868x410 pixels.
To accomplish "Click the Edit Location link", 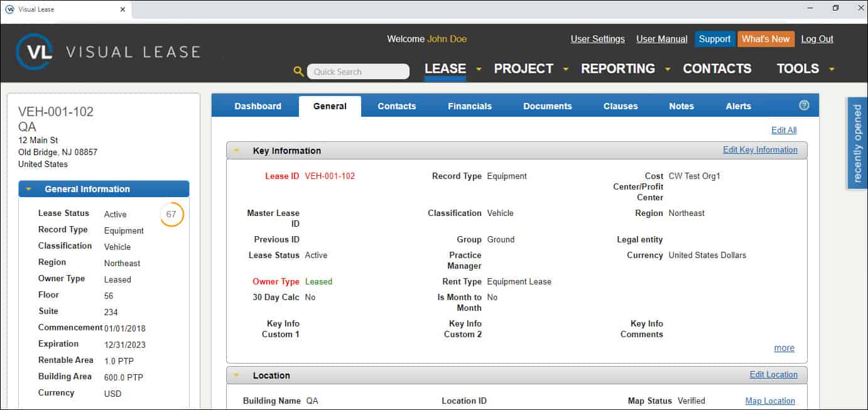I will 774,374.
